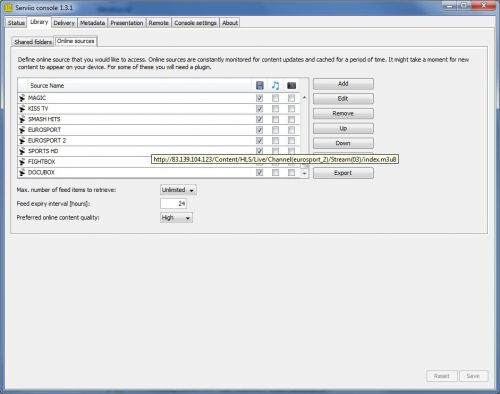The height and width of the screenshot is (394, 500).
Task: Tick the image checkbox for DOCUBOX
Action: [291, 173]
